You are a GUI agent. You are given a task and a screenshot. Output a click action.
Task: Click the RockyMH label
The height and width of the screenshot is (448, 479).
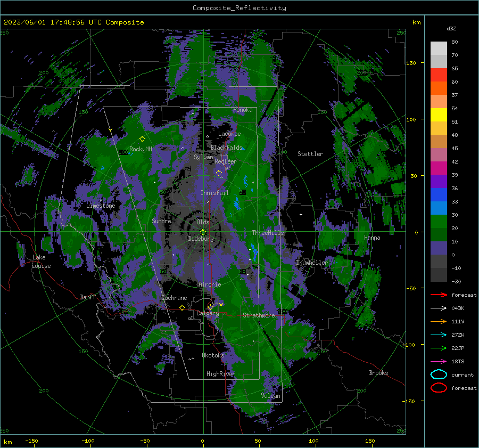141,149
